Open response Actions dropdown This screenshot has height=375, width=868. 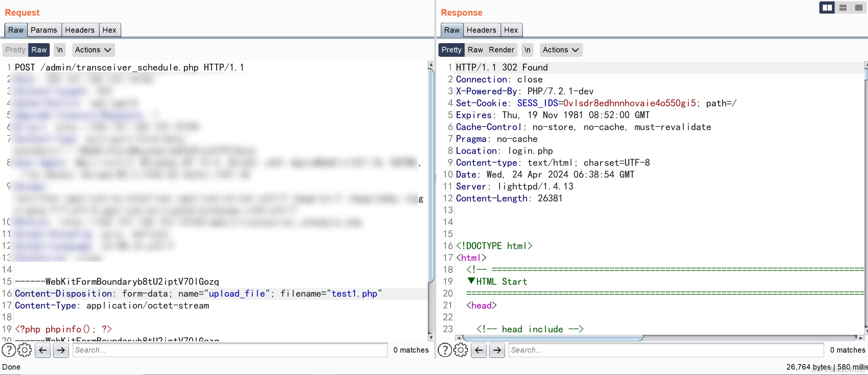561,50
